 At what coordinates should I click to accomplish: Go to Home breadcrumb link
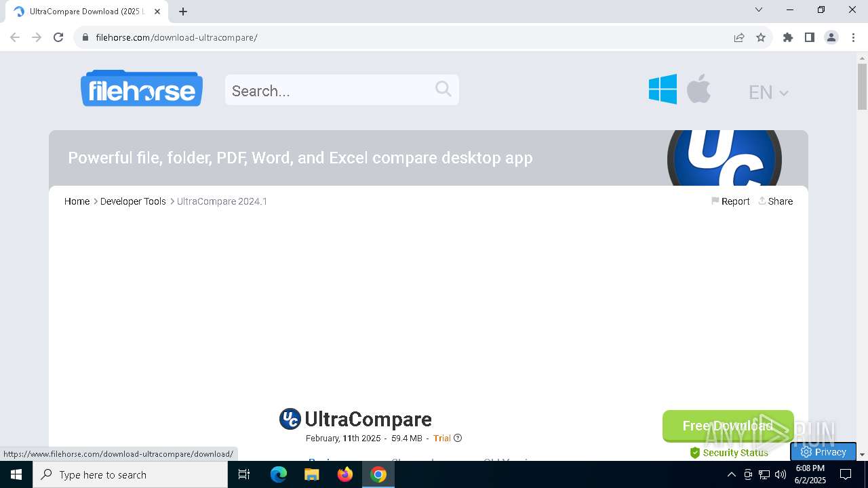pos(77,201)
